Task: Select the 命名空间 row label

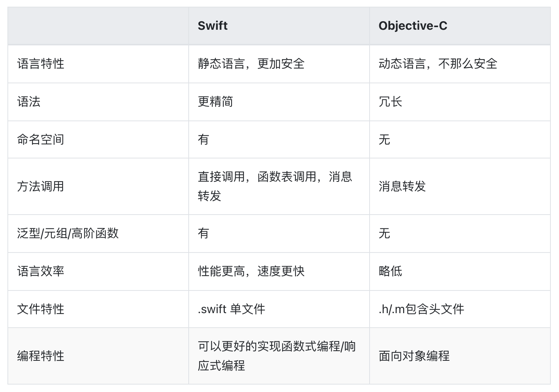Action: pyautogui.click(x=41, y=139)
